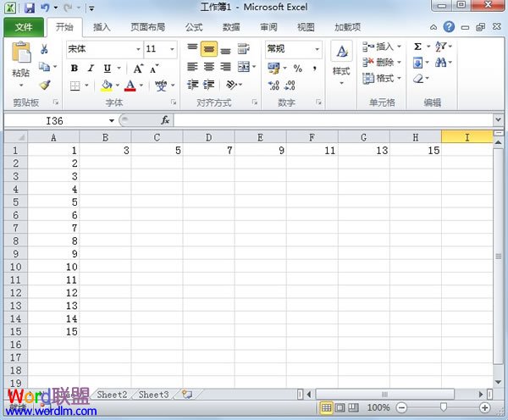Viewport: 508px width, 420px height.
Task: Click the percent style icon
Action: click(298, 68)
